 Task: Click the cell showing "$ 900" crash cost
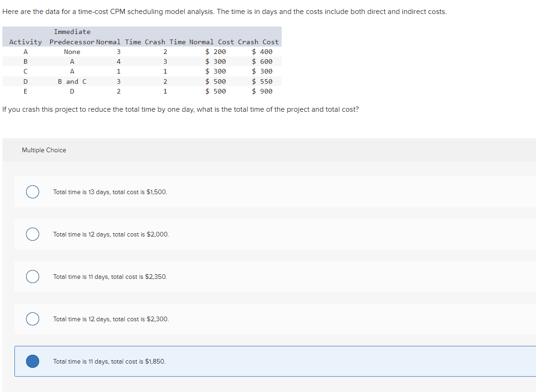(262, 91)
